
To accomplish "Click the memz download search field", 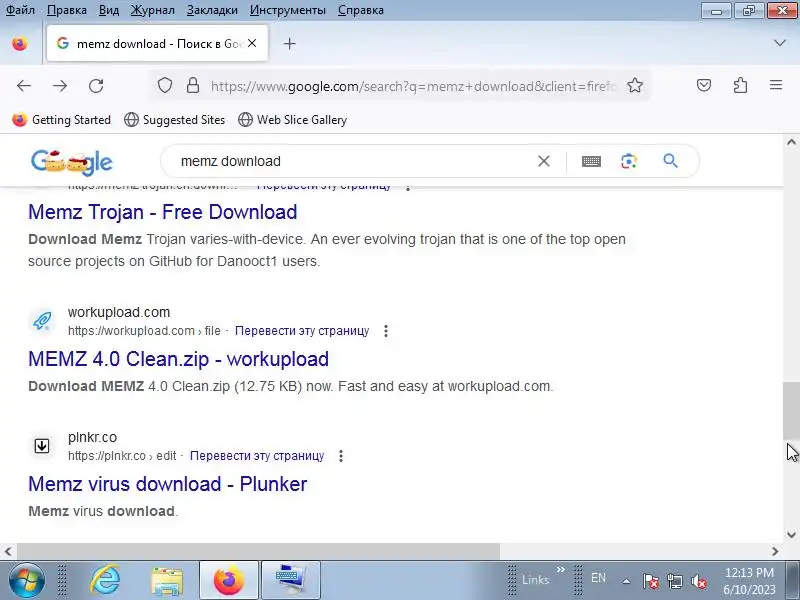I will 352,161.
